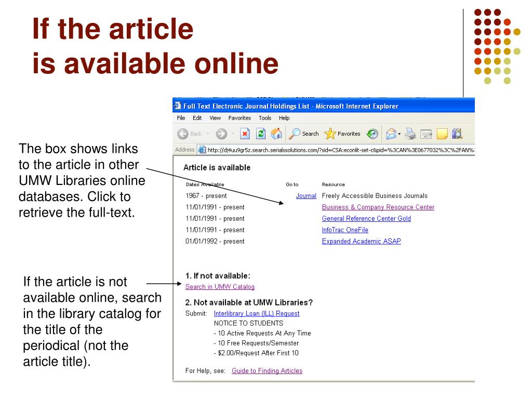Image resolution: width=532 pixels, height=399 pixels.
Task: Expand the Back history dropdown arrow
Action: pos(208,134)
